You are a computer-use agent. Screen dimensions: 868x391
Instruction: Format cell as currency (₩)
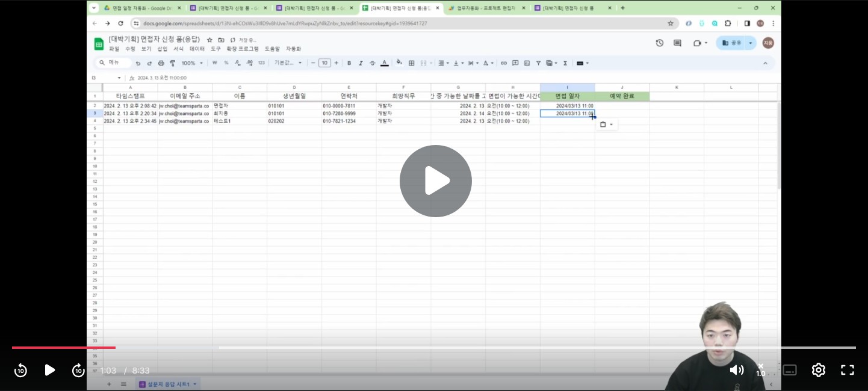click(215, 63)
